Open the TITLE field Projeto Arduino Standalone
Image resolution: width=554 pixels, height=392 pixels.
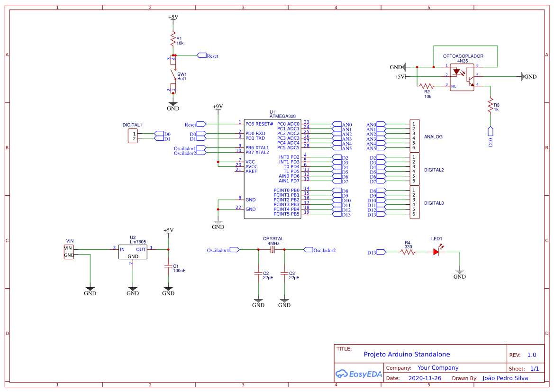click(407, 354)
